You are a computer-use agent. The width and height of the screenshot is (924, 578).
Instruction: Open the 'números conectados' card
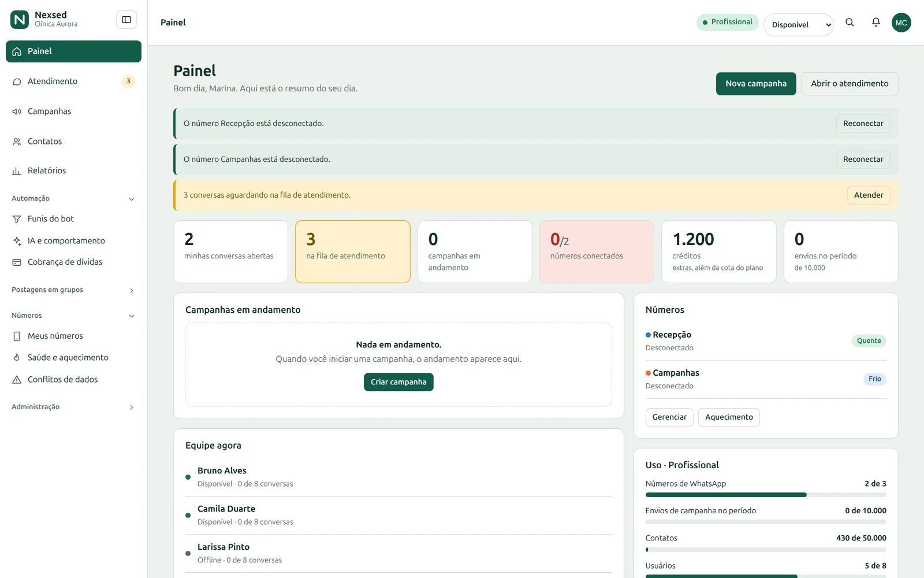(x=597, y=251)
